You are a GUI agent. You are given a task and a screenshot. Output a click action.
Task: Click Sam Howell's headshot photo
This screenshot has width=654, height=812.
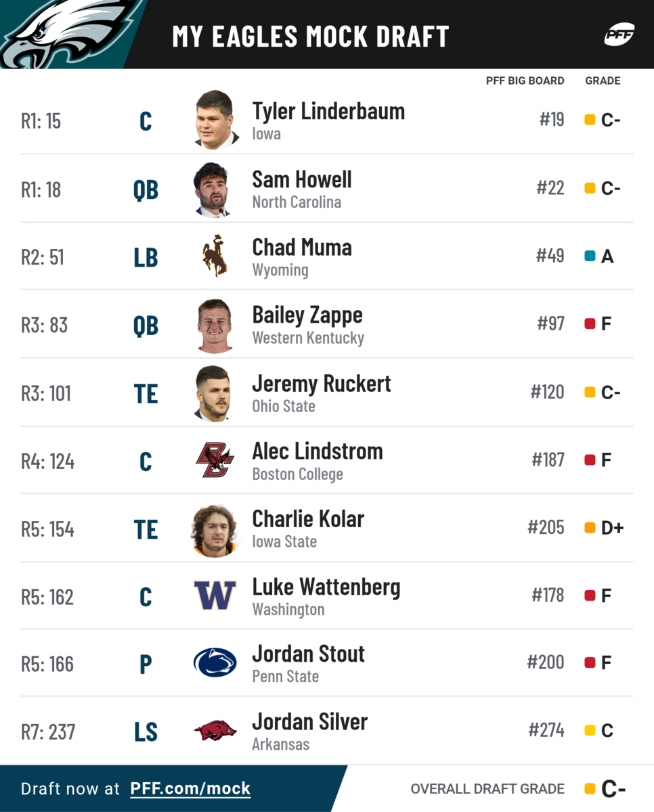tap(213, 189)
